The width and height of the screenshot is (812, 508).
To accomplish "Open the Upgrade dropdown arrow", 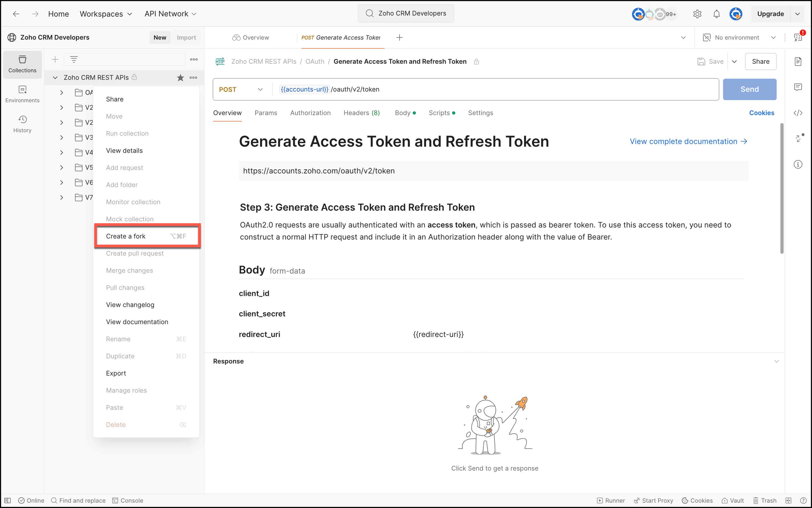I will pyautogui.click(x=797, y=14).
